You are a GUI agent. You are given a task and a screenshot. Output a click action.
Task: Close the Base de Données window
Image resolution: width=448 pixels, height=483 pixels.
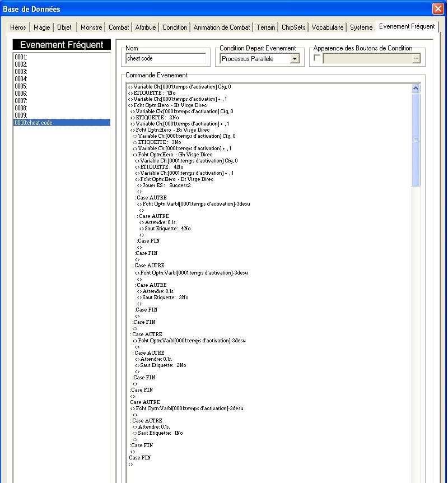(x=438, y=8)
